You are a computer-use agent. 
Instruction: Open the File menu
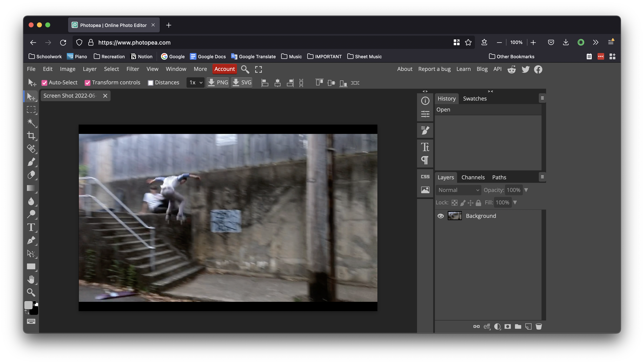pyautogui.click(x=31, y=69)
